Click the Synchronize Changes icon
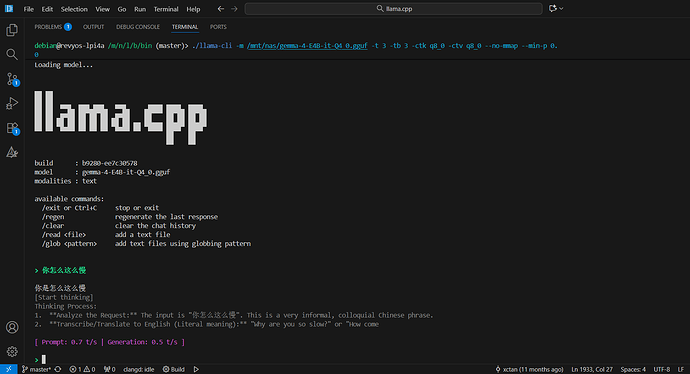Image resolution: width=690 pixels, height=374 pixels. pyautogui.click(x=58, y=369)
